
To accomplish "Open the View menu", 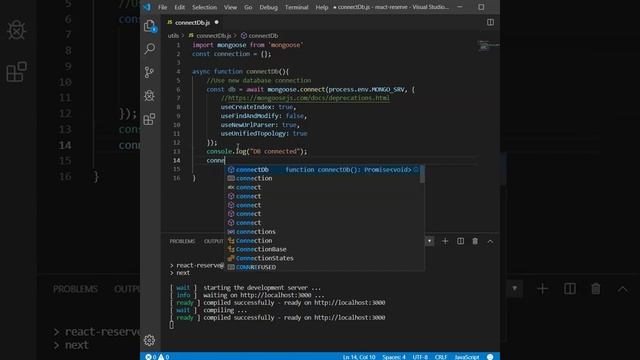I will tap(230, 7).
